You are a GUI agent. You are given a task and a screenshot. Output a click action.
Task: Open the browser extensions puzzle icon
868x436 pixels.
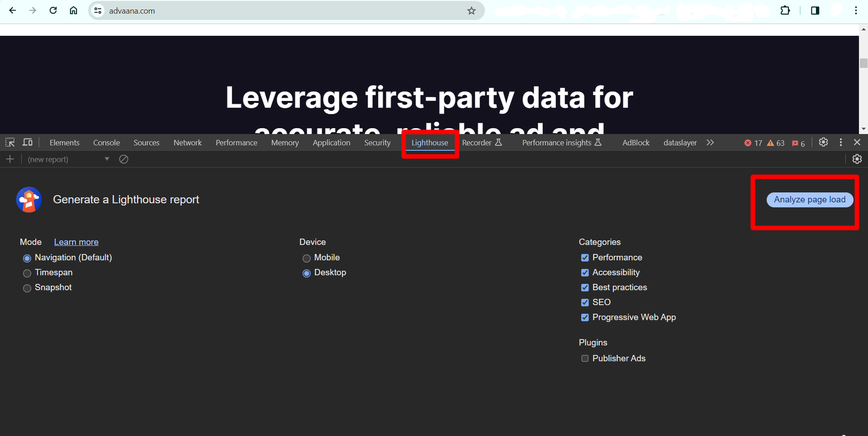coord(785,10)
